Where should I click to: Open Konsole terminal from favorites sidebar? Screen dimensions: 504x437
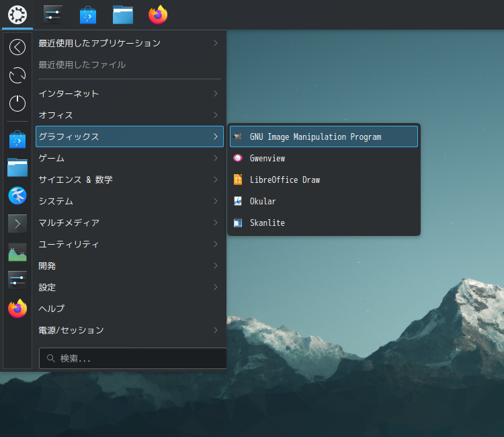point(17,223)
